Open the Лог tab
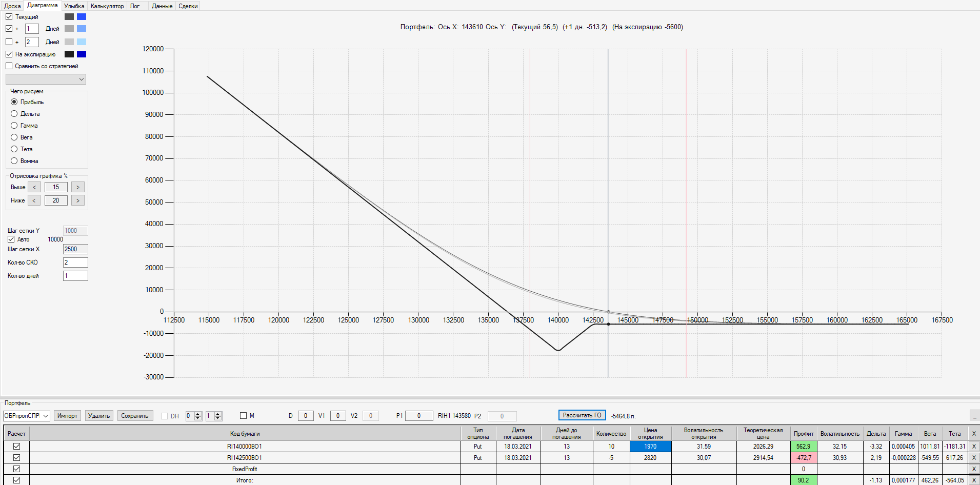980x485 pixels. 135,6
